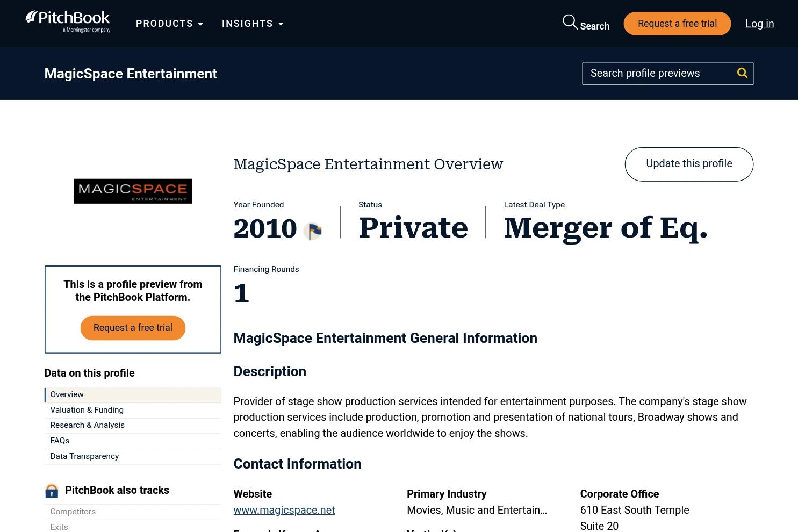Click the Data on this profile heading
Viewport: 798px width, 532px height.
(x=89, y=373)
